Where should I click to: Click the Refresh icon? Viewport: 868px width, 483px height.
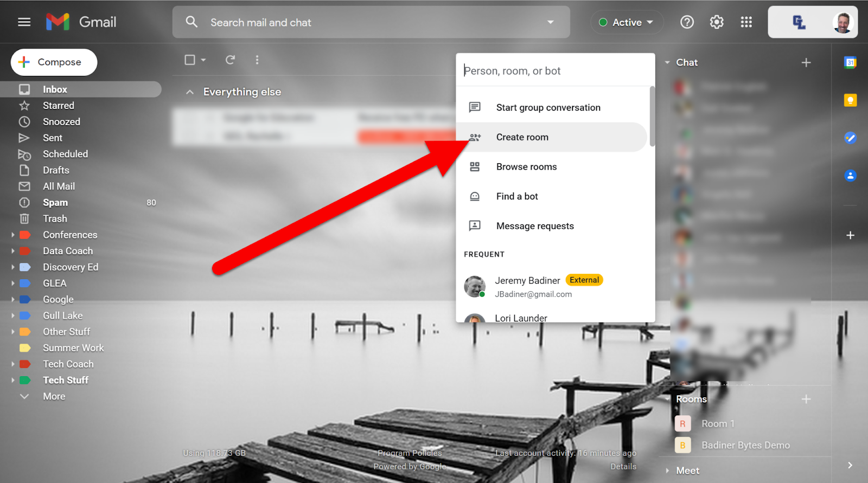[231, 60]
